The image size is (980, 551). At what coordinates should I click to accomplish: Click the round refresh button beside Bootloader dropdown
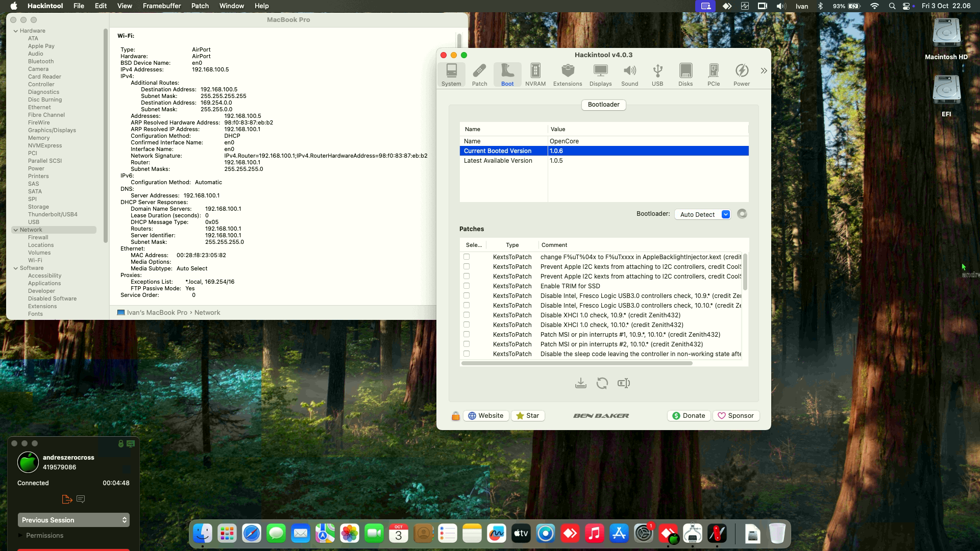coord(742,214)
